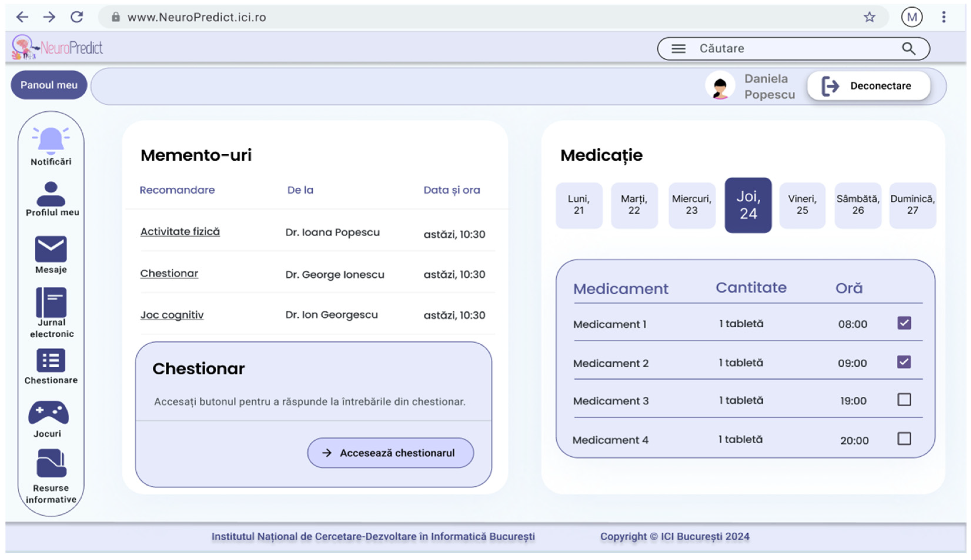Click Accesează chestionarul button
This screenshot has height=560, width=971.
(390, 453)
